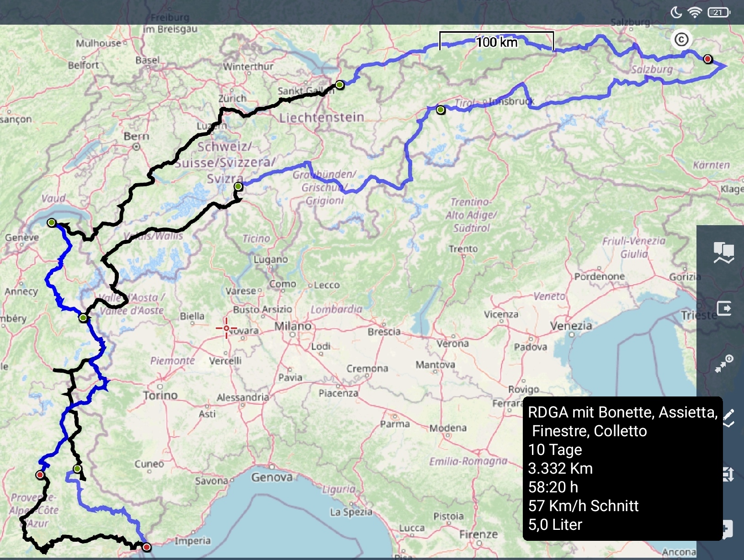744x560 pixels.
Task: Tap the '10 Tage' duration line
Action: pyautogui.click(x=555, y=449)
